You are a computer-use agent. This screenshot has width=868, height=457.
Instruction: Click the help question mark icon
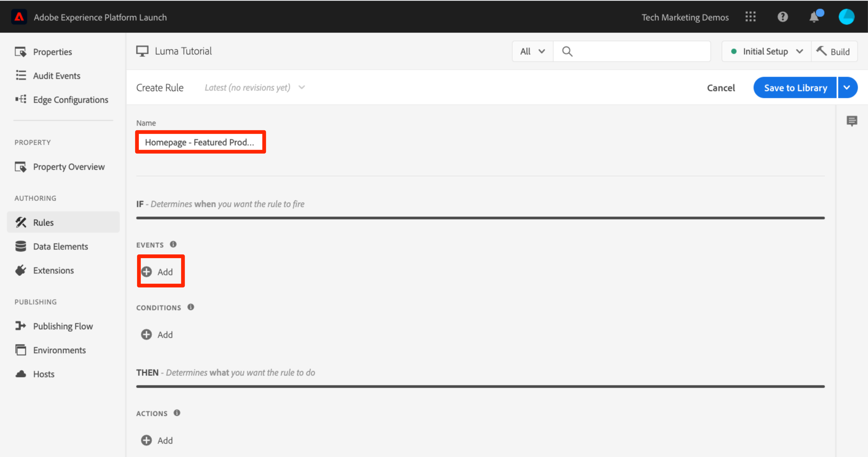click(782, 17)
